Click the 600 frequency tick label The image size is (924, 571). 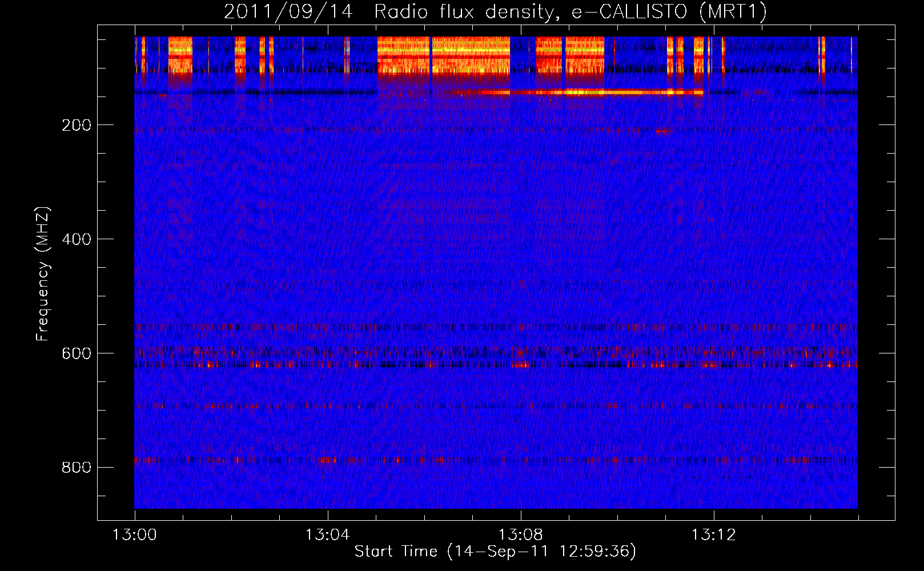pyautogui.click(x=77, y=353)
